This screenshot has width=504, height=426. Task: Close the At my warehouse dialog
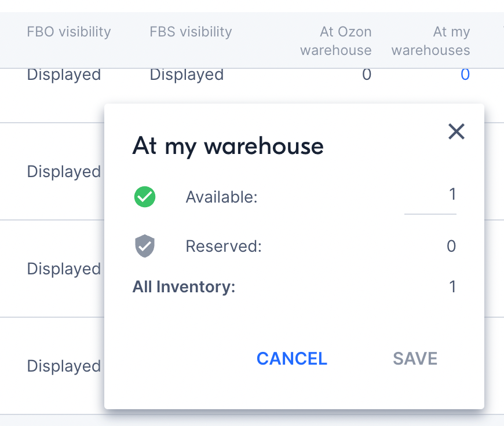pos(456,132)
